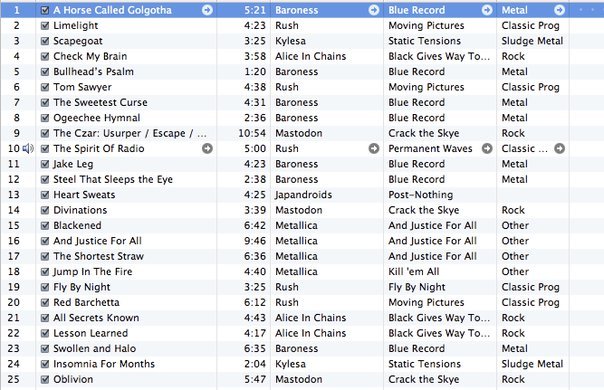Screen dimensions: 604x390
Task: Select the track Red Barchetta
Action: 86,303
